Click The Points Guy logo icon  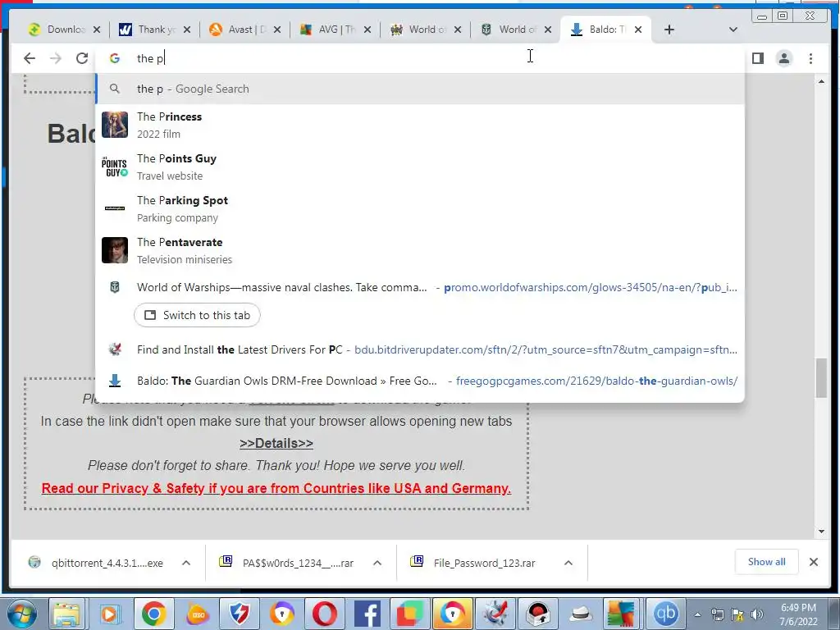tap(115, 167)
